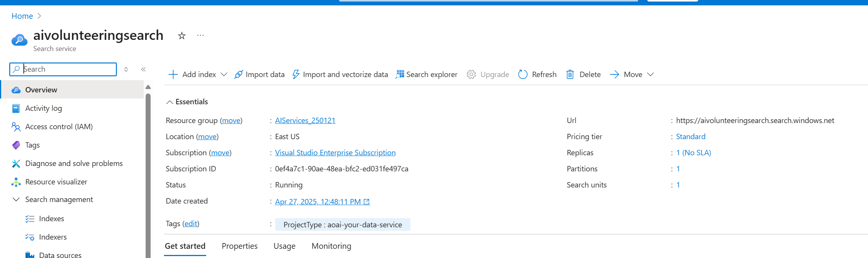Screen dimensions: 868x258
Task: Click move link for Location
Action: pyautogui.click(x=207, y=136)
